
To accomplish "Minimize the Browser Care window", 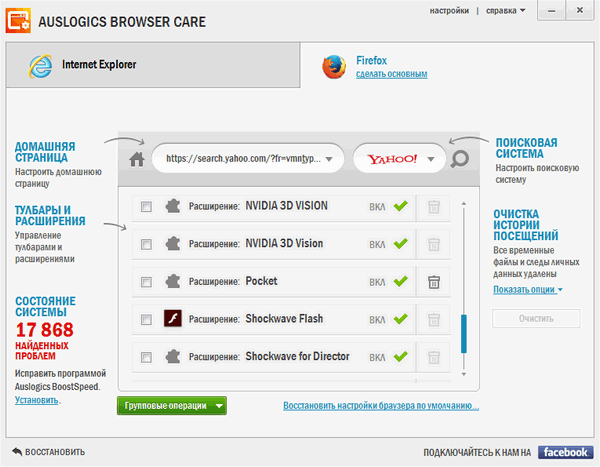I will (551, 11).
